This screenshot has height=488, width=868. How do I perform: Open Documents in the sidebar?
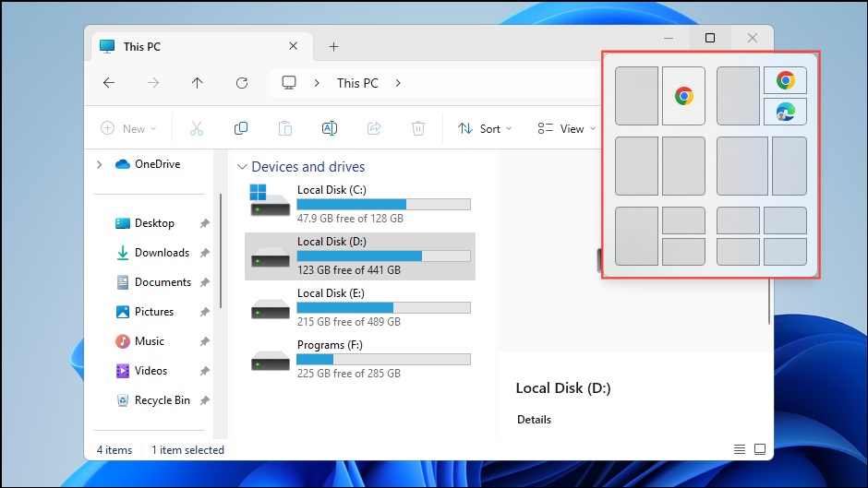tap(153, 282)
